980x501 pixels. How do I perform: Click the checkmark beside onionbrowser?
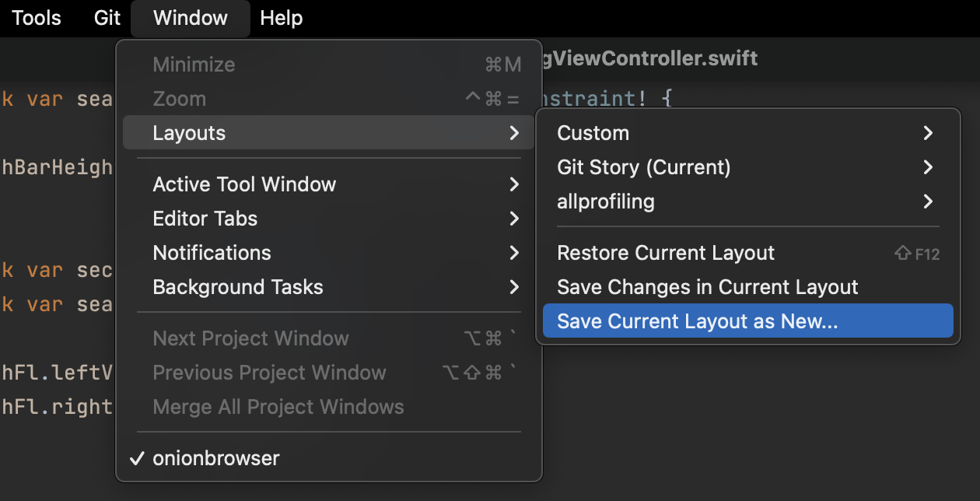point(137,458)
